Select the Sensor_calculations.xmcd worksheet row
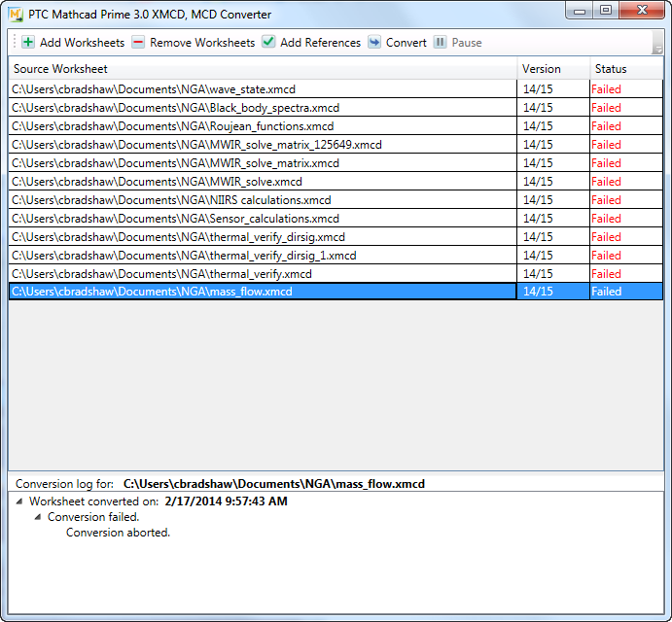The image size is (672, 622). [x=336, y=218]
